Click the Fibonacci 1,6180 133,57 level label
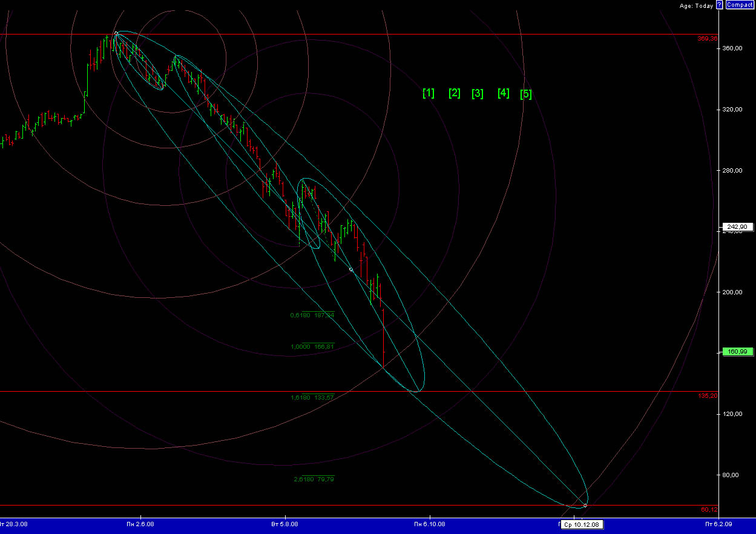 tap(312, 397)
